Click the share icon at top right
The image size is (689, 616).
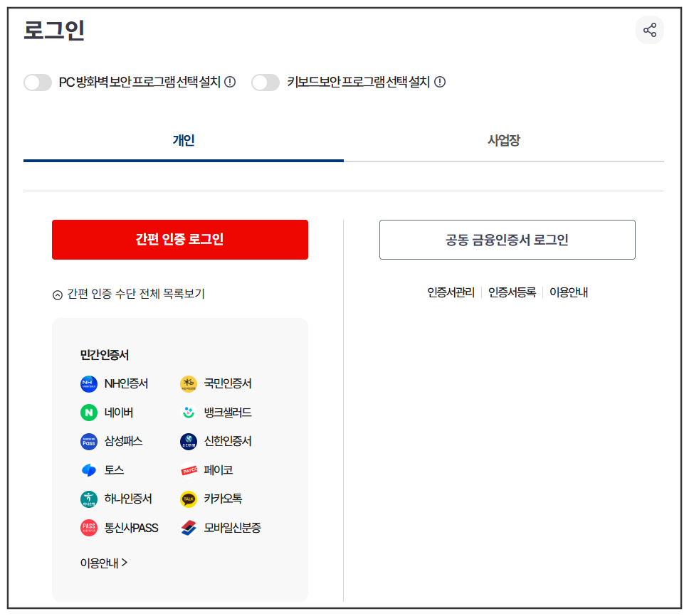point(649,30)
